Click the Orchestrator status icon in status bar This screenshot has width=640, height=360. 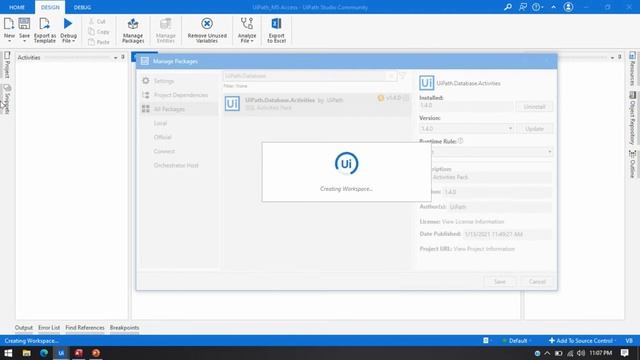tap(486, 341)
